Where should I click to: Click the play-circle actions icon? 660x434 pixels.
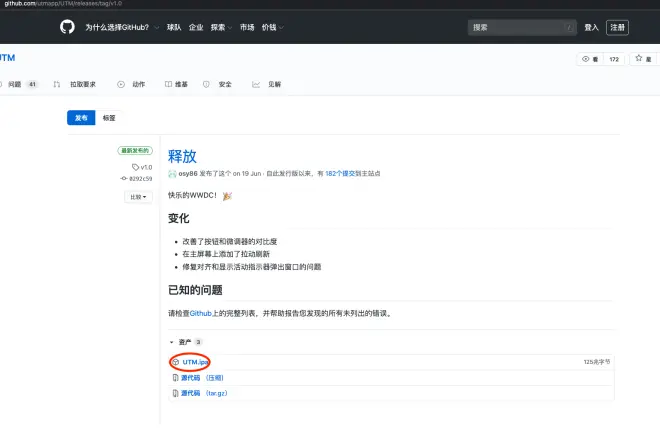coord(121,84)
